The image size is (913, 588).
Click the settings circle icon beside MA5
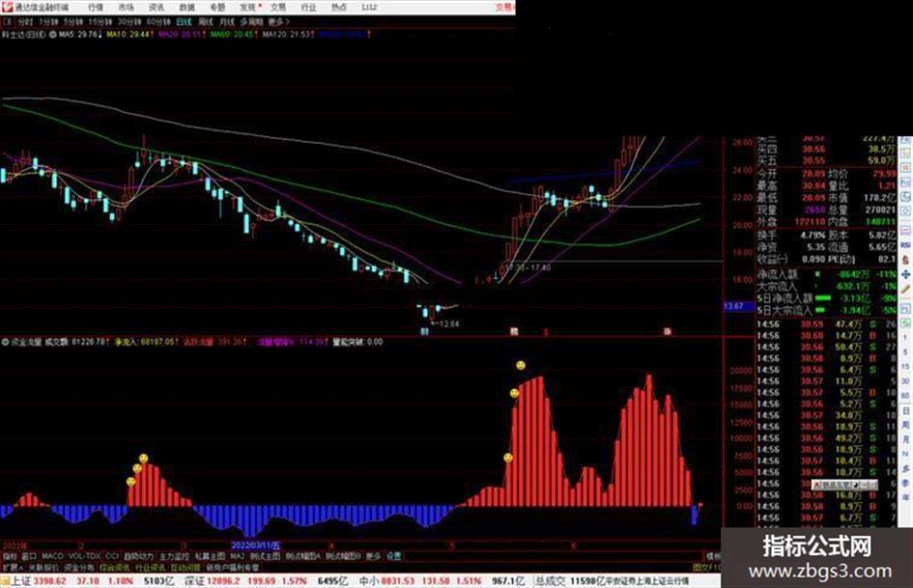point(52,35)
